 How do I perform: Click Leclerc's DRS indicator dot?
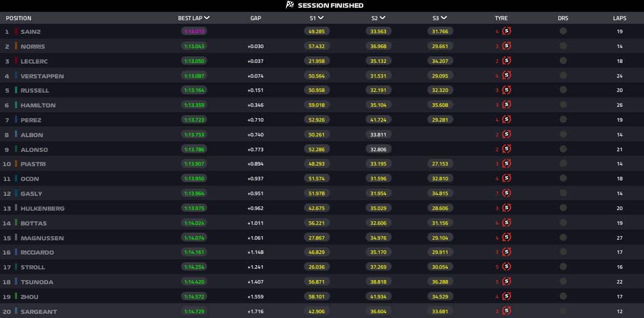coord(563,61)
